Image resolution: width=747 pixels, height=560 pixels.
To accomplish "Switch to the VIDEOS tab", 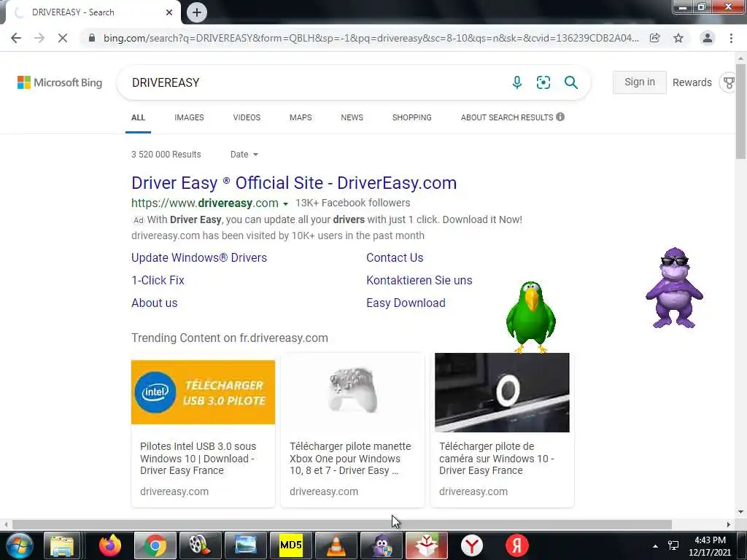I will (247, 117).
